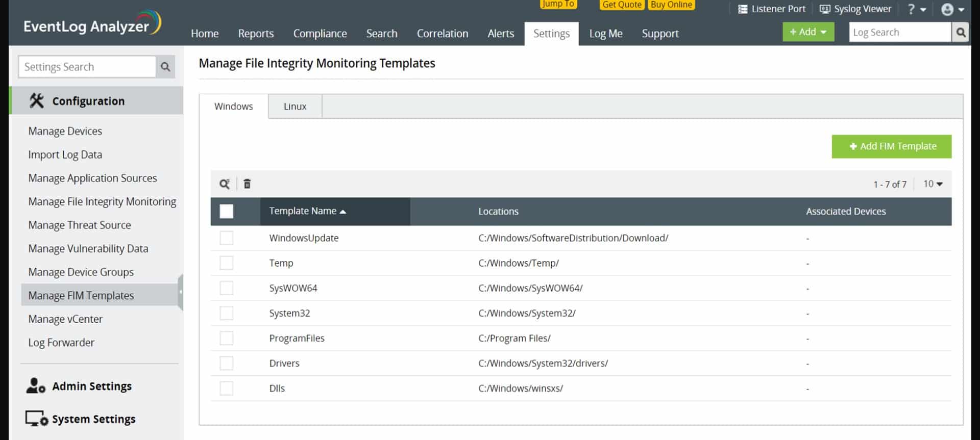Open the Syslog Viewer icon

pyautogui.click(x=825, y=9)
